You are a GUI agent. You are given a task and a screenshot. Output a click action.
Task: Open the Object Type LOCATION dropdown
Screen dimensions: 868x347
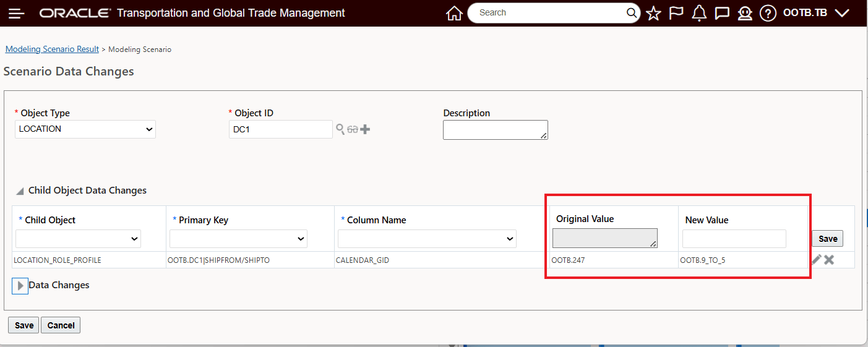(x=85, y=129)
